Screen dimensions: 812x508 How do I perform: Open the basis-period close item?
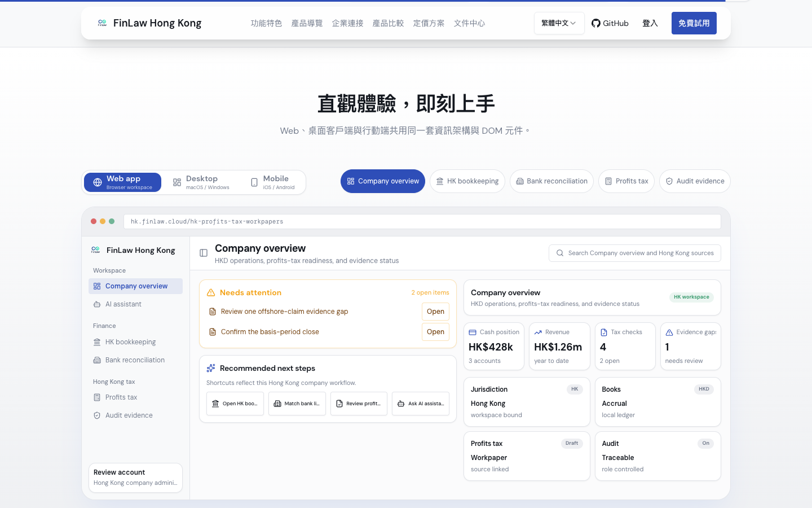435,332
